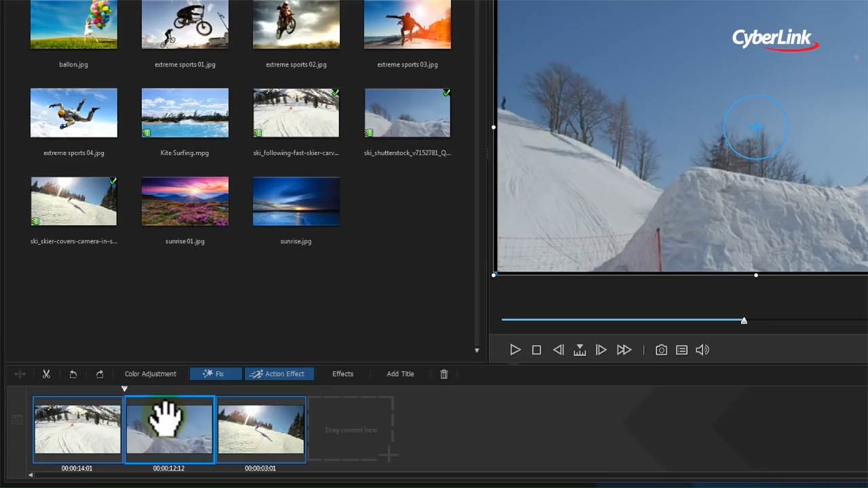Image resolution: width=868 pixels, height=488 pixels.
Task: Click the Play button in preview
Action: click(x=515, y=350)
